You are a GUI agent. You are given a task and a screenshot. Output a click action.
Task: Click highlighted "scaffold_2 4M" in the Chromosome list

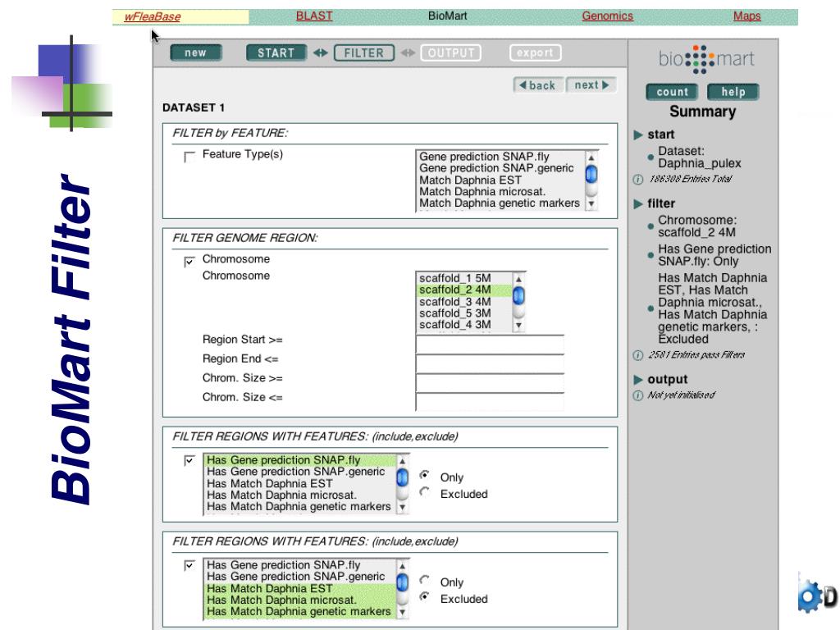coord(464,290)
